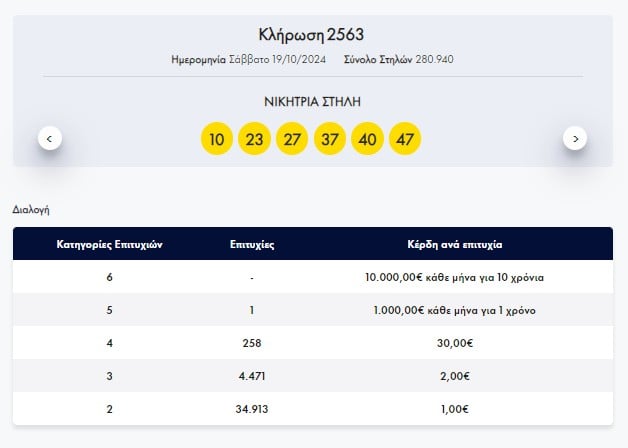This screenshot has width=628, height=448.
Task: Click prize 30,00€
Action: 455,343
